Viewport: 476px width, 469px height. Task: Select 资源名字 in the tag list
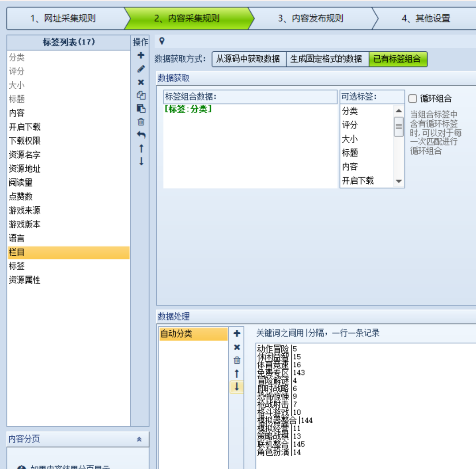click(68, 155)
